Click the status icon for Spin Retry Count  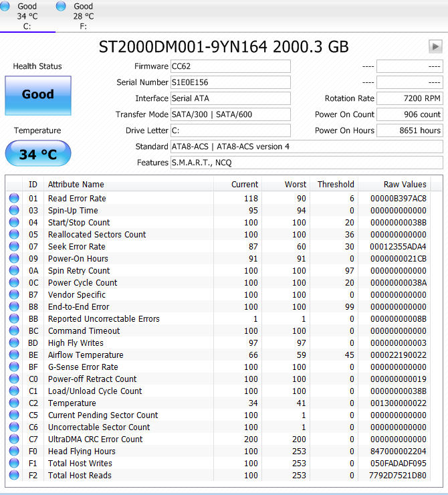click(x=14, y=270)
